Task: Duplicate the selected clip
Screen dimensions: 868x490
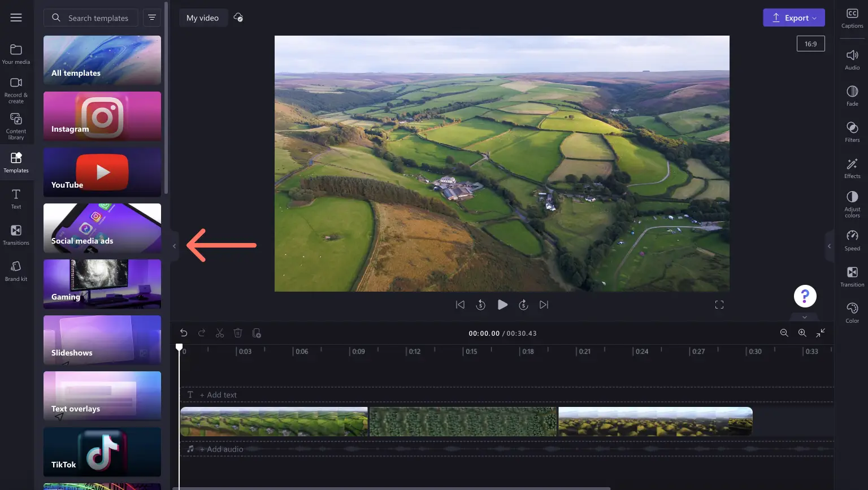Action: (257, 333)
